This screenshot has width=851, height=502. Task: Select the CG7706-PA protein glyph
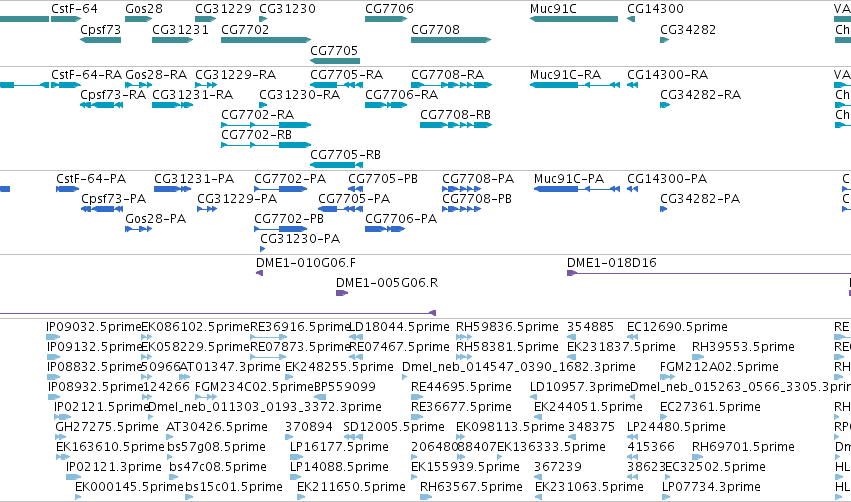click(x=385, y=229)
